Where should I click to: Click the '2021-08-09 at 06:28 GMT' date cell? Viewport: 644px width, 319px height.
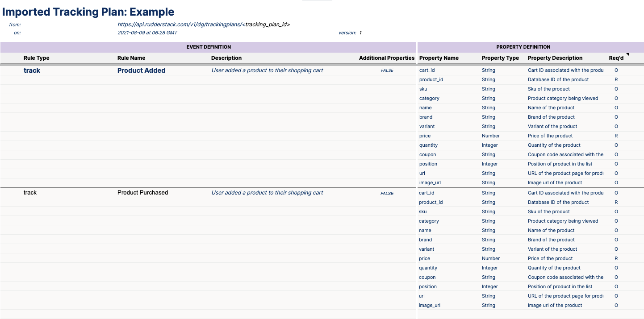coord(147,33)
